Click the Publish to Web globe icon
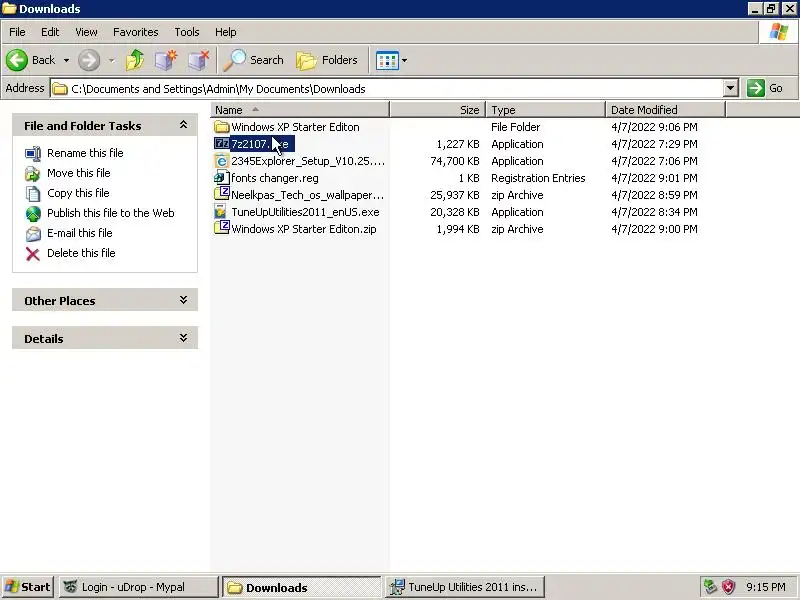The height and width of the screenshot is (600, 800). tap(33, 213)
